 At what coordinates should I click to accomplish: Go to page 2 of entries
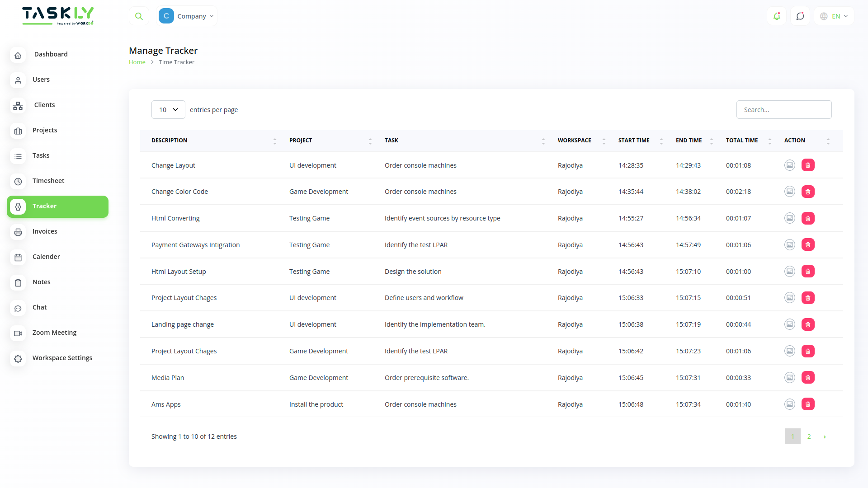(809, 436)
